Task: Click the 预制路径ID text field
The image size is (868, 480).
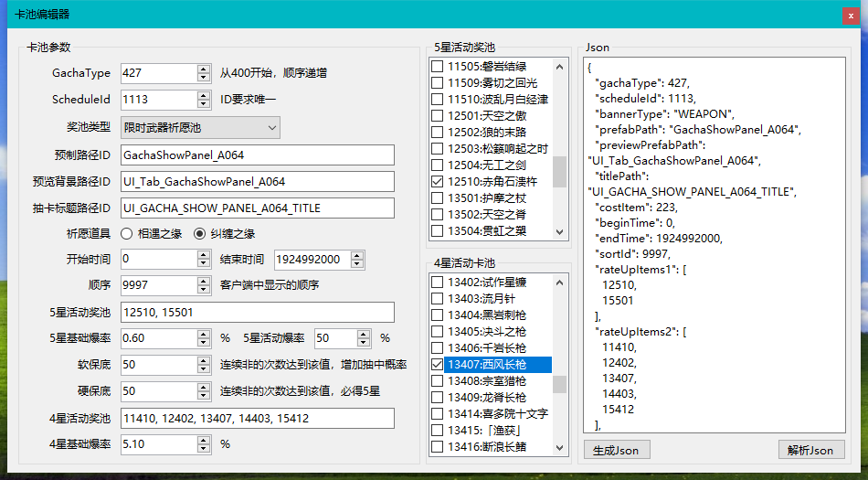Action: tap(256, 155)
